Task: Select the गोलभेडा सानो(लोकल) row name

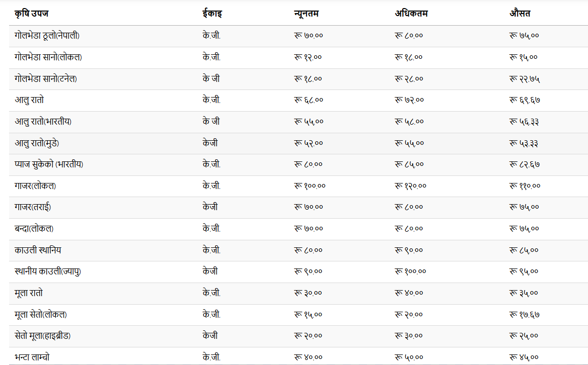Action: tap(48, 57)
